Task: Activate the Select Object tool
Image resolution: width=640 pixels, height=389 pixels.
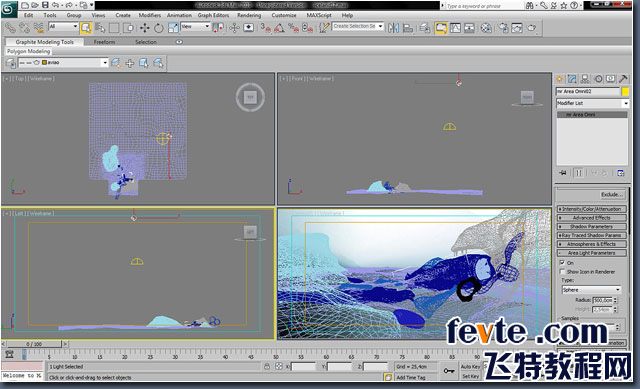Action: (x=86, y=28)
